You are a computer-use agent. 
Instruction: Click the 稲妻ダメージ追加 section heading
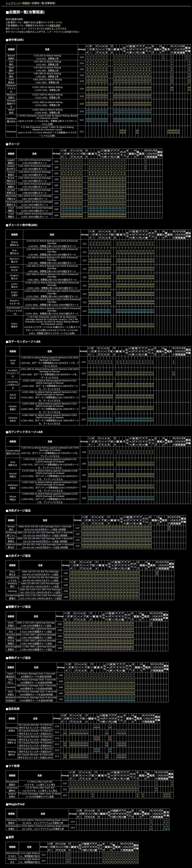pos(18,607)
